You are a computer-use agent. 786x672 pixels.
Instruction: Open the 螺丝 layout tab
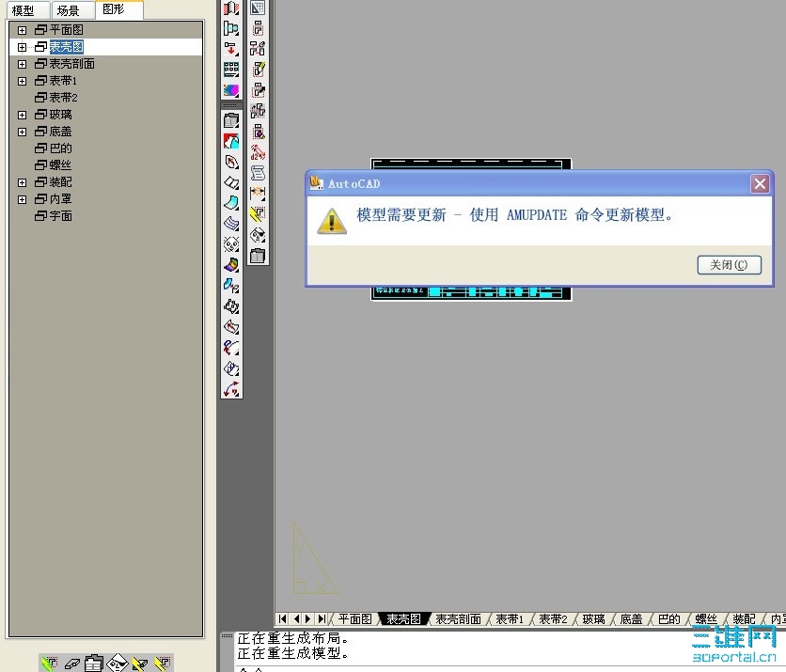tap(706, 618)
